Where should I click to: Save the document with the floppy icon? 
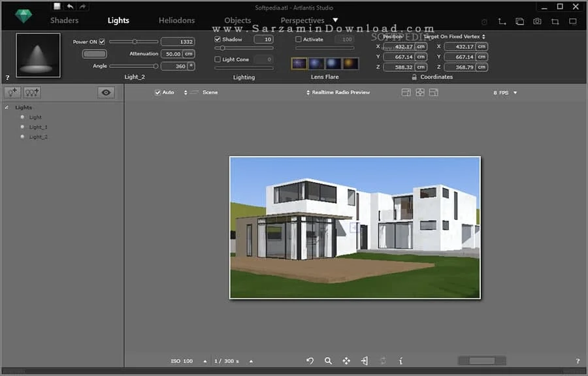click(x=57, y=7)
